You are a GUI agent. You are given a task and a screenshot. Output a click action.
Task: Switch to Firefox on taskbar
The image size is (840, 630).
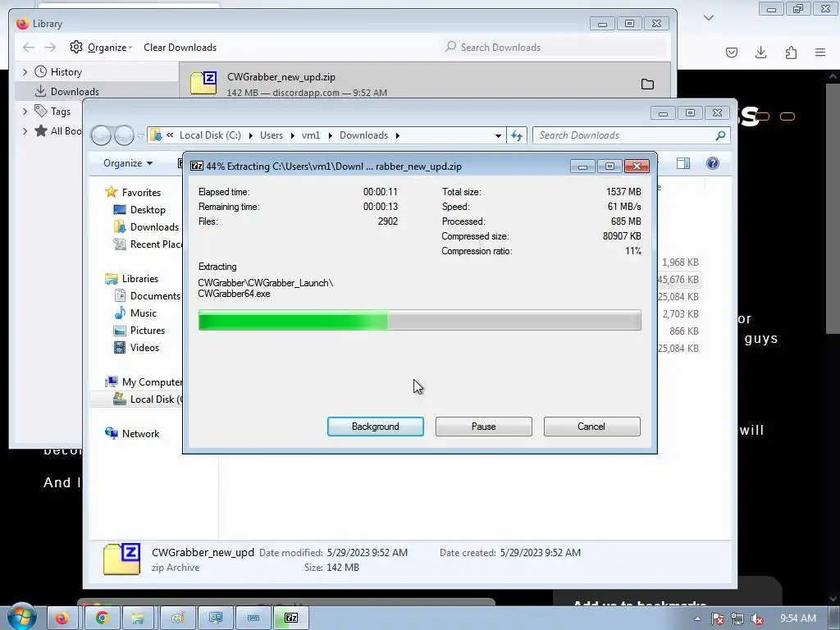[x=62, y=619]
